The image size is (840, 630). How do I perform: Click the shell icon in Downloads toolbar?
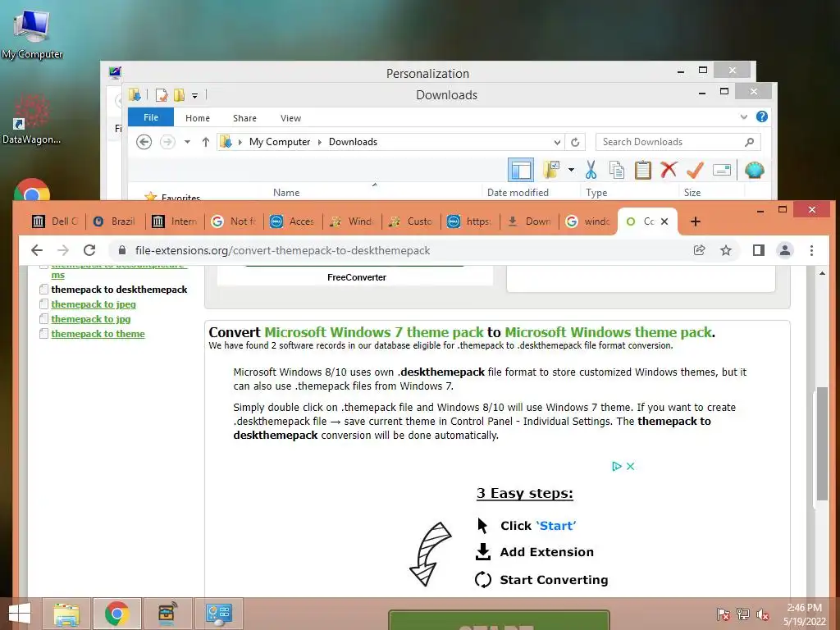click(755, 170)
